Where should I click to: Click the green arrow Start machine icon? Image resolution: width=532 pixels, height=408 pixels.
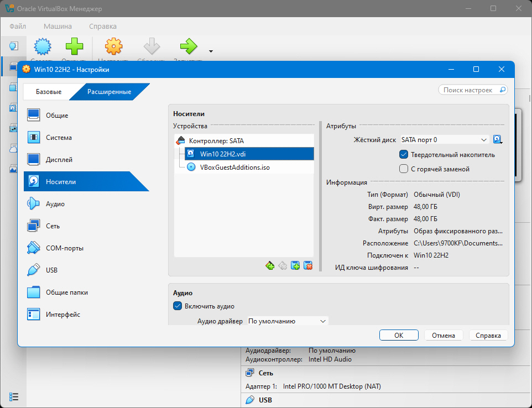189,46
